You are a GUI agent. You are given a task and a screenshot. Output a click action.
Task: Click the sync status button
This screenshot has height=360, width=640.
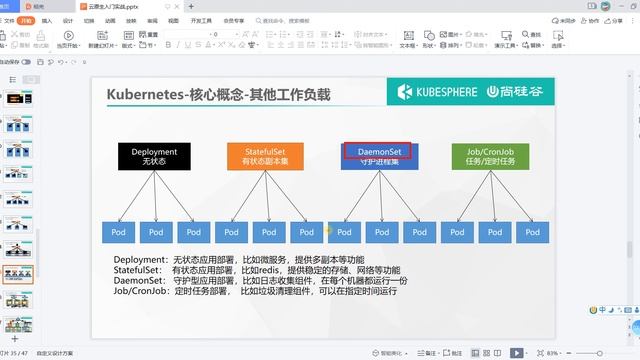point(563,20)
